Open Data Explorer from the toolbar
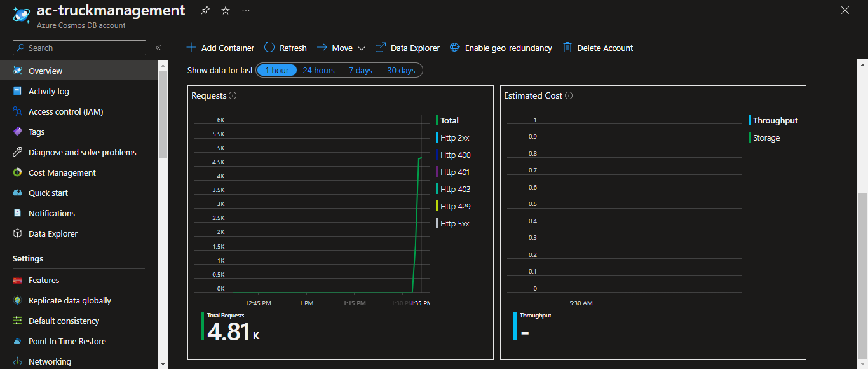 coord(407,48)
